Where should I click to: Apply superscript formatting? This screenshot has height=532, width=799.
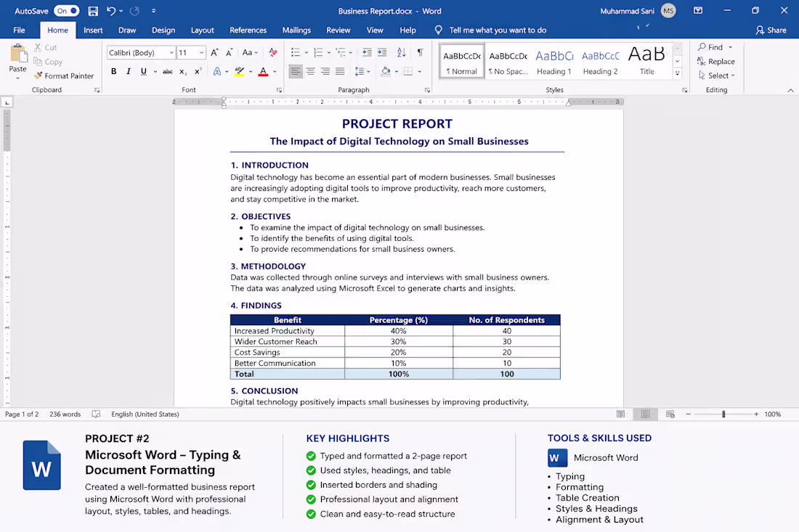[x=198, y=72]
